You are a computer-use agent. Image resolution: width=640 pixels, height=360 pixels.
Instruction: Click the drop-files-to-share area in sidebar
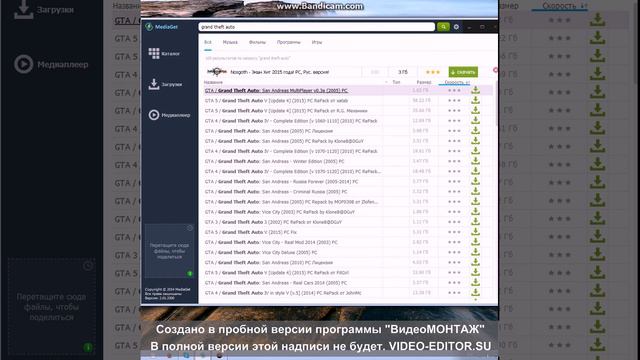point(169,251)
